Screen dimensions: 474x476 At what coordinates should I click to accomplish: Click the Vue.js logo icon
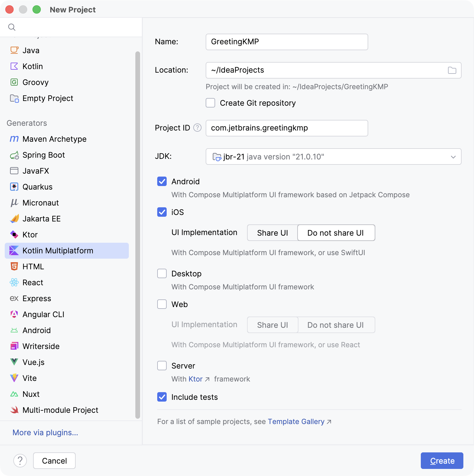[x=14, y=362]
